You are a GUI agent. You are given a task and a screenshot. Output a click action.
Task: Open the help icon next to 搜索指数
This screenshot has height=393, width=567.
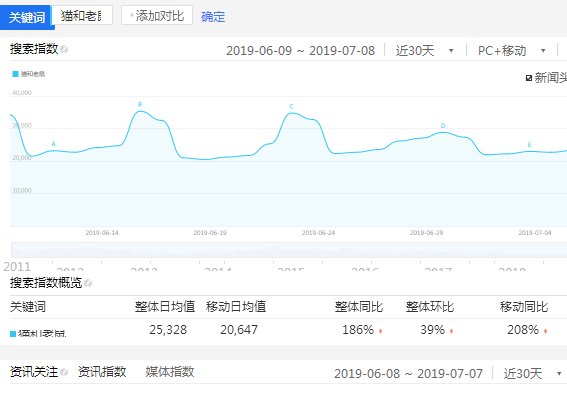click(x=64, y=49)
